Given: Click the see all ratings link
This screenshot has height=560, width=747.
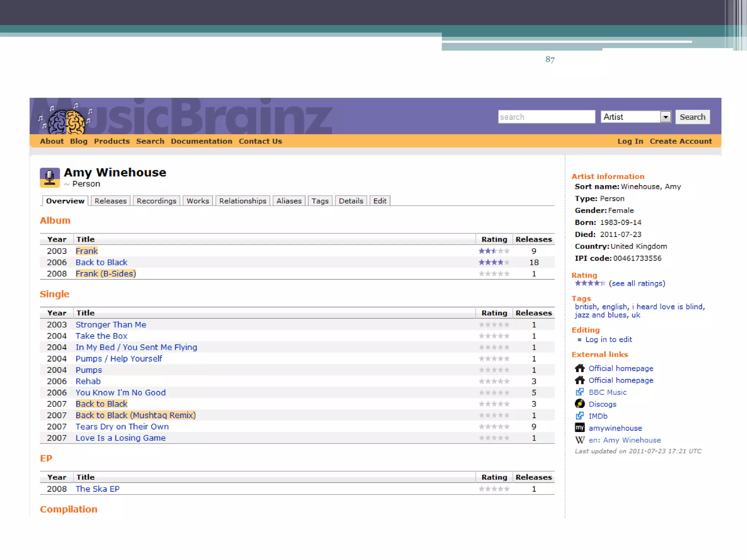Looking at the screenshot, I should pos(636,283).
